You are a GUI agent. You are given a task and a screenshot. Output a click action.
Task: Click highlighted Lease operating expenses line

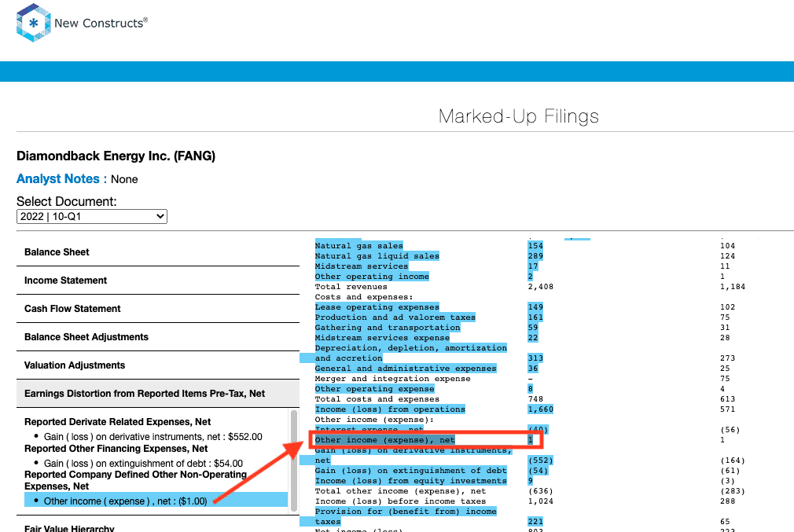tap(377, 307)
